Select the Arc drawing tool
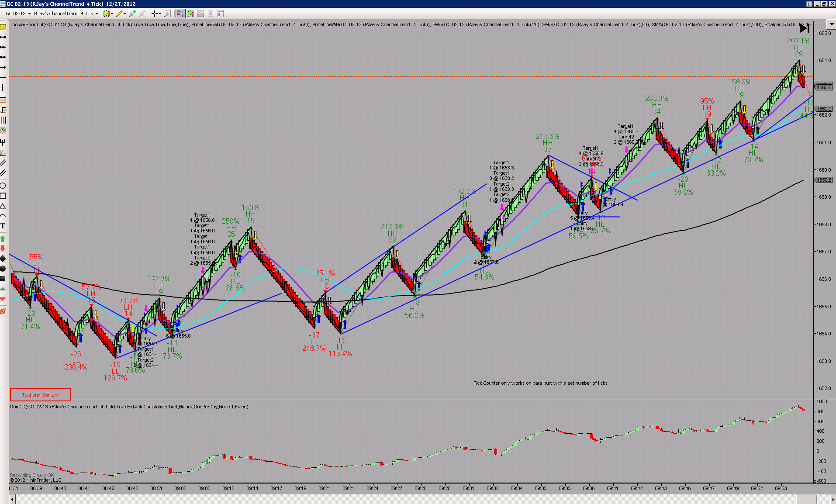836x504 pixels. point(3,216)
